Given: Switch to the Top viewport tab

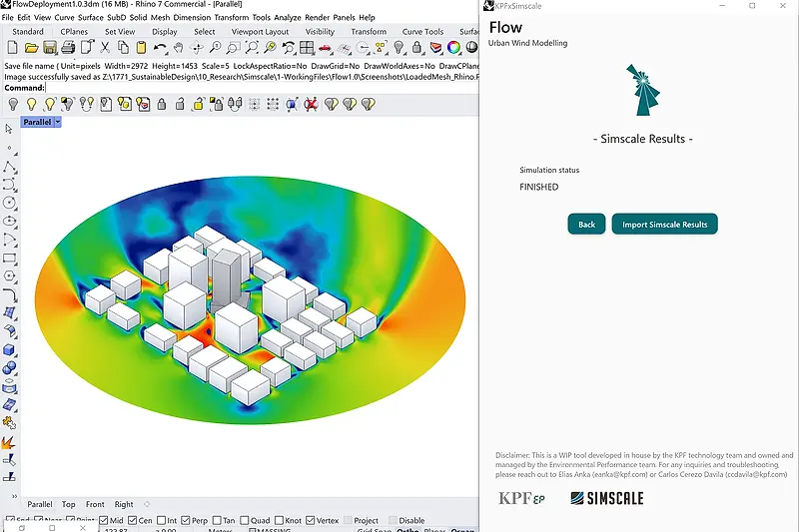Looking at the screenshot, I should click(68, 504).
